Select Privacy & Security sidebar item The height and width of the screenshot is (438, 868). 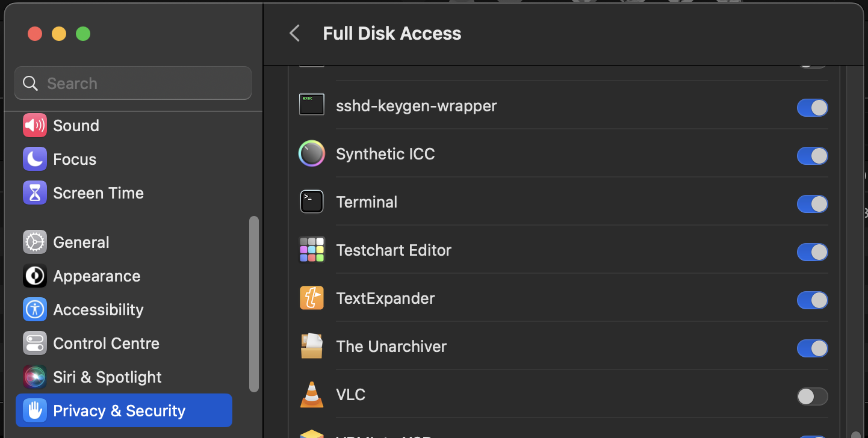119,411
